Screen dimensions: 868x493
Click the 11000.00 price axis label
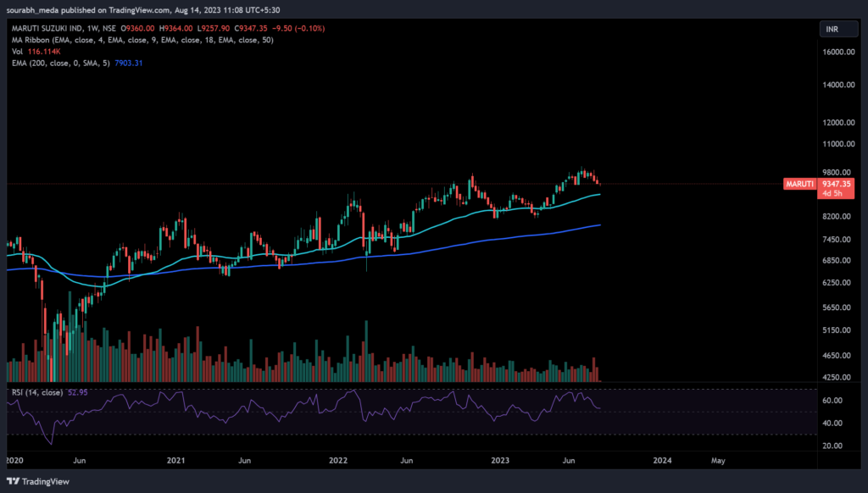pyautogui.click(x=838, y=144)
